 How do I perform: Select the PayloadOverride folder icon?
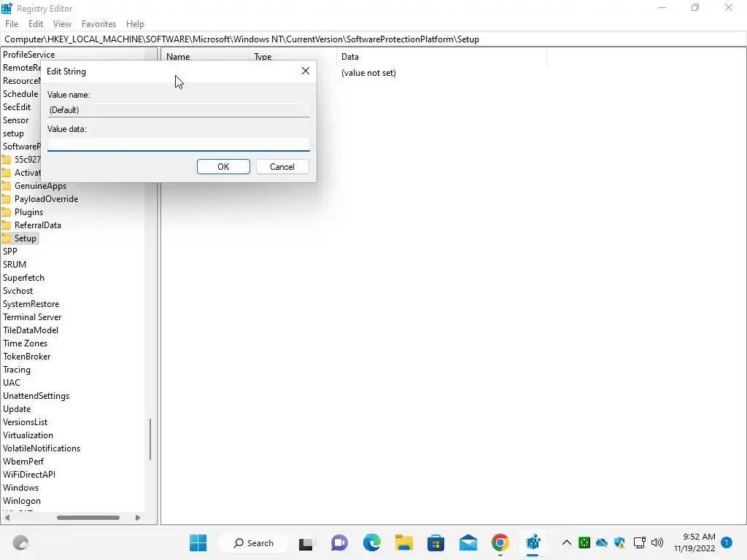pos(6,199)
